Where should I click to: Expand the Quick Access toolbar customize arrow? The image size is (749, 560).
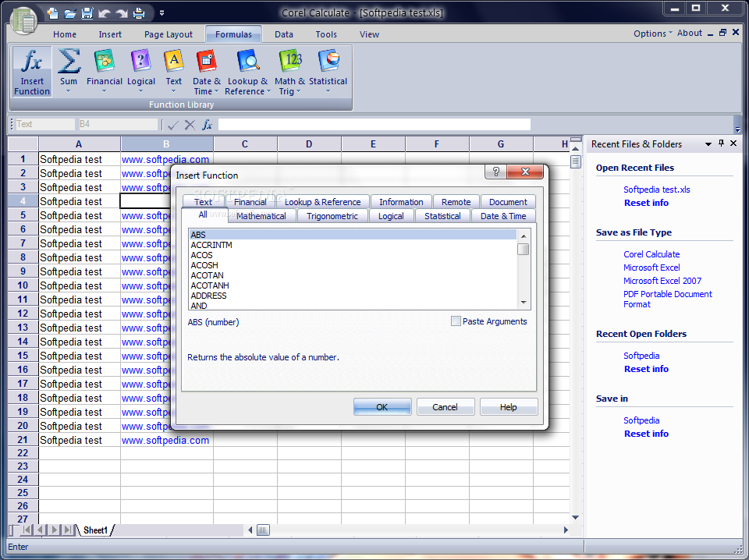162,13
